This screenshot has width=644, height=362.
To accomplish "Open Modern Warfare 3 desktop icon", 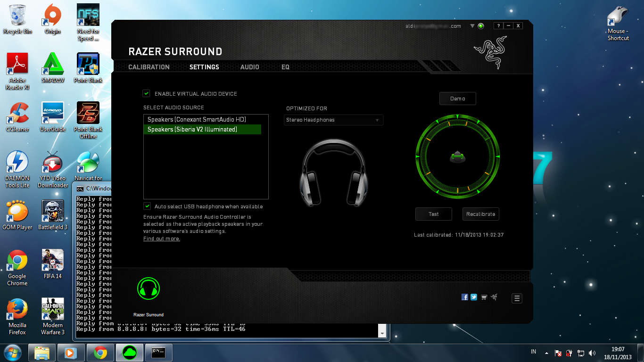I will click(52, 316).
